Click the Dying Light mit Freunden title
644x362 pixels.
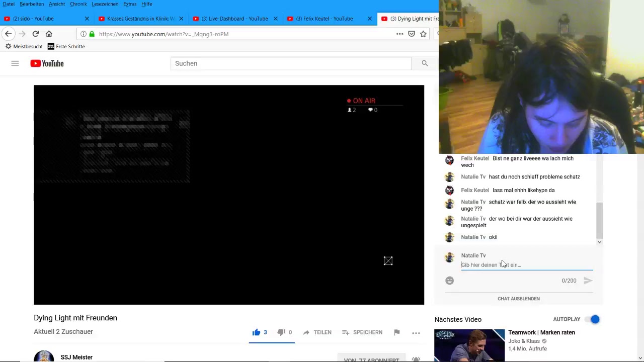coord(75,318)
